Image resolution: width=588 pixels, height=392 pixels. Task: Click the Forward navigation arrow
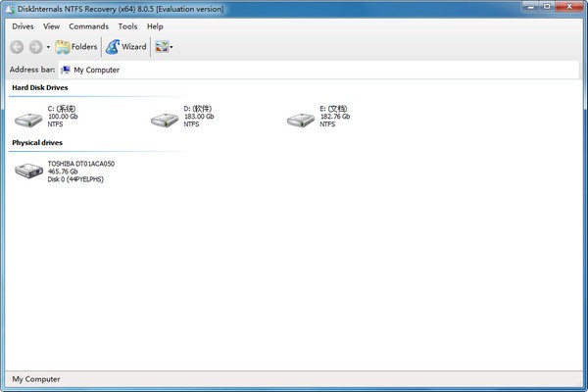coord(35,46)
